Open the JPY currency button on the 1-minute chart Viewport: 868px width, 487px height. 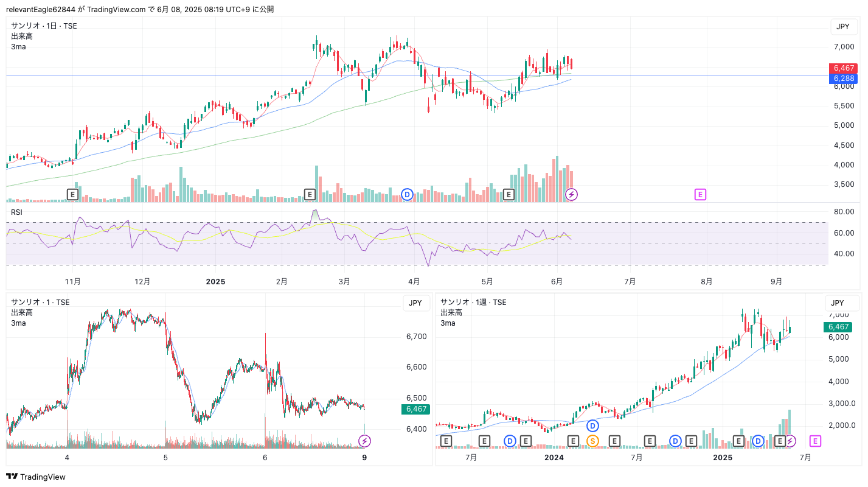(415, 303)
